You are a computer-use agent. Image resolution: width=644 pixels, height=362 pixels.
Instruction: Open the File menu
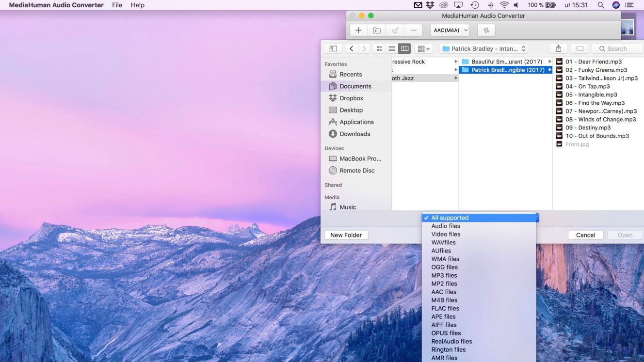point(117,5)
